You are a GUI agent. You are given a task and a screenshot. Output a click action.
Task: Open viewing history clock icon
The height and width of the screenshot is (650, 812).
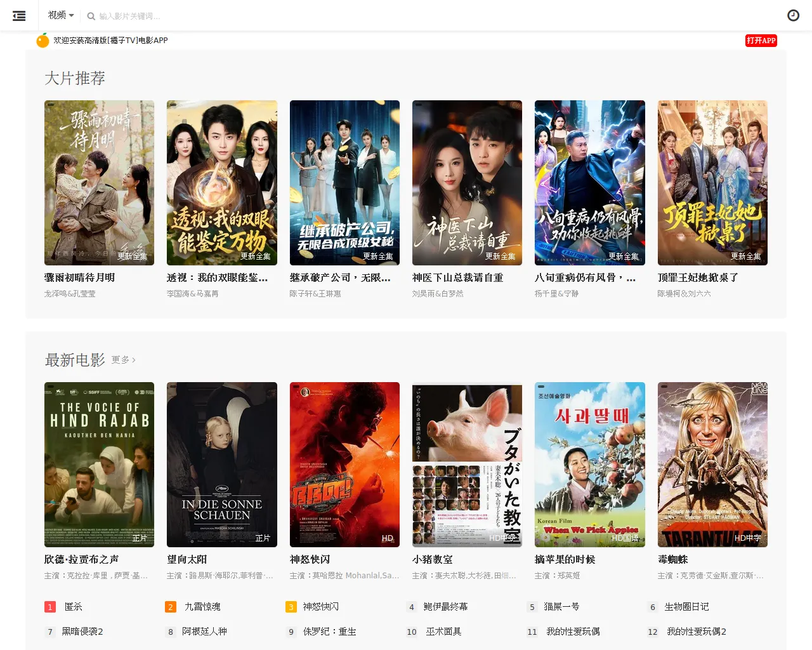793,15
